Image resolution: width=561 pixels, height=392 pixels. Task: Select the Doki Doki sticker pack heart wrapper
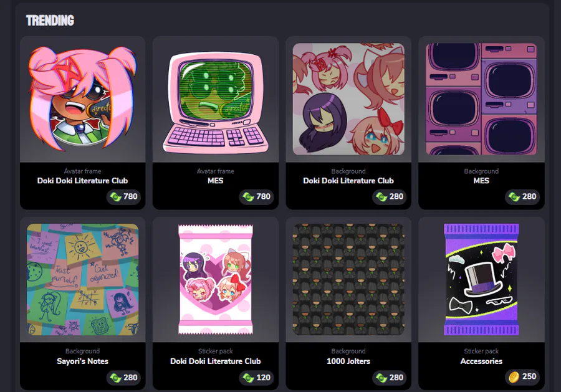(x=216, y=279)
